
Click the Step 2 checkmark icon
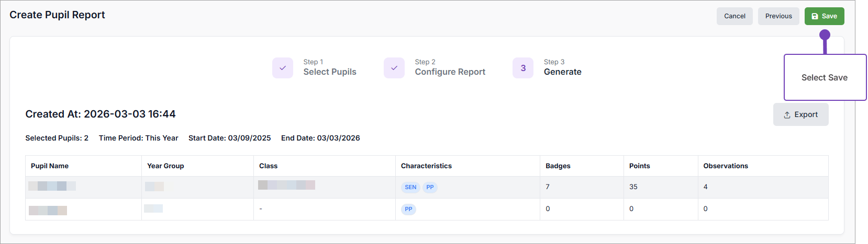394,68
